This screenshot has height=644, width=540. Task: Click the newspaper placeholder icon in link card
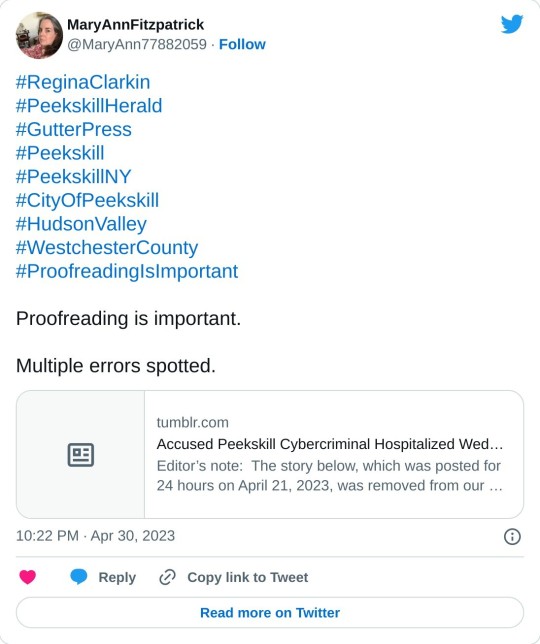80,455
